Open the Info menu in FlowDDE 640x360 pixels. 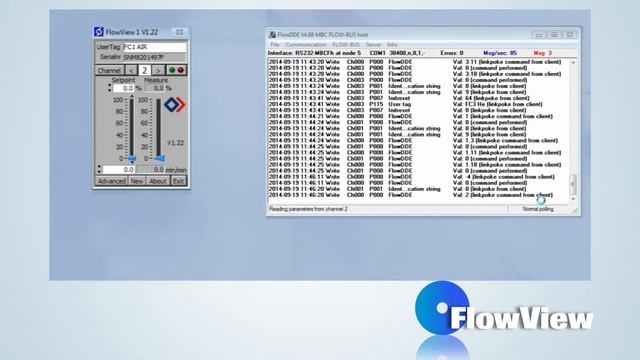pyautogui.click(x=392, y=44)
